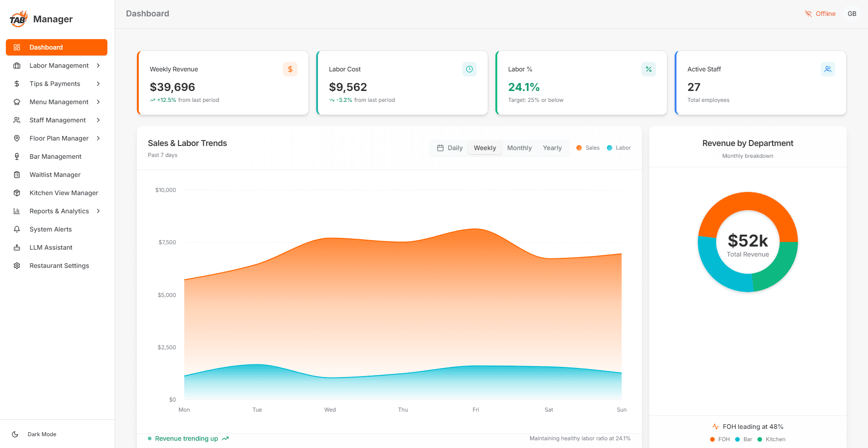This screenshot has width=868, height=448.
Task: Open Bar Management in the sidebar
Action: point(56,156)
